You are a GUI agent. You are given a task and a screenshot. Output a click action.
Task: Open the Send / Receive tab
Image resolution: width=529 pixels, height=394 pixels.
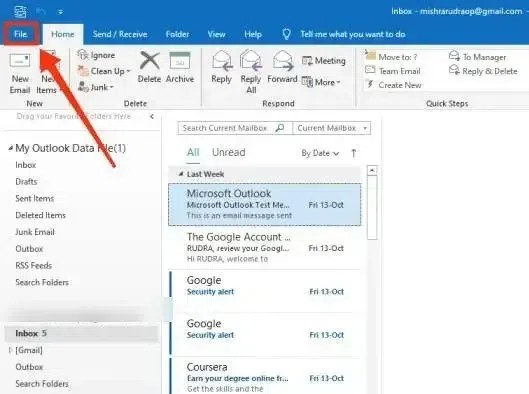pyautogui.click(x=120, y=34)
